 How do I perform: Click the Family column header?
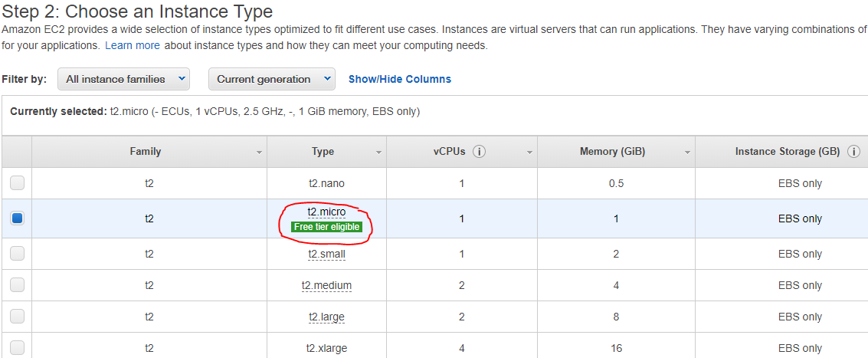[146, 151]
